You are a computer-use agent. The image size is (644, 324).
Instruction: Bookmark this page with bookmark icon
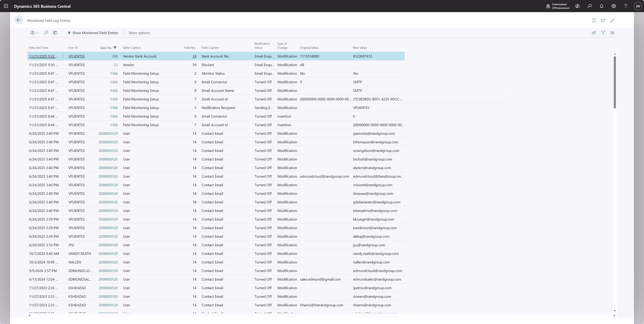click(x=594, y=20)
